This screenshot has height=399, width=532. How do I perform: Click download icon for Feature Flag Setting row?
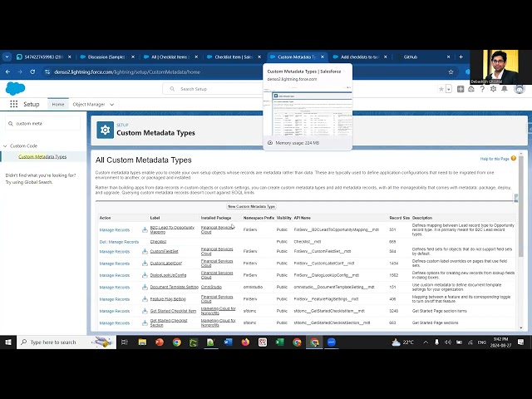pyautogui.click(x=145, y=299)
